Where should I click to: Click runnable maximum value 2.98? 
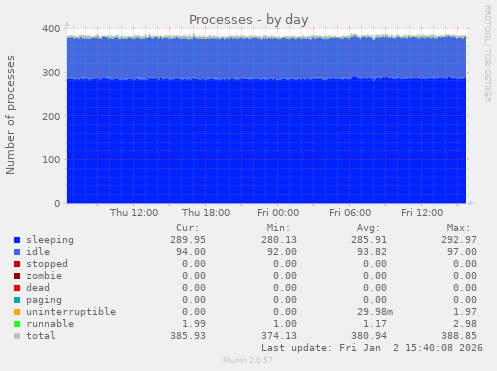(465, 324)
